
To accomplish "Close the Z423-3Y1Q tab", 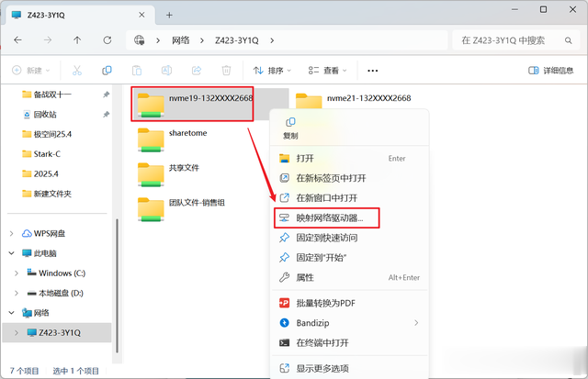I will [141, 15].
